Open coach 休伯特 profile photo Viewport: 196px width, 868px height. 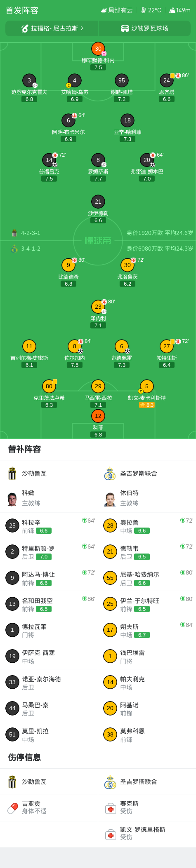(x=110, y=499)
